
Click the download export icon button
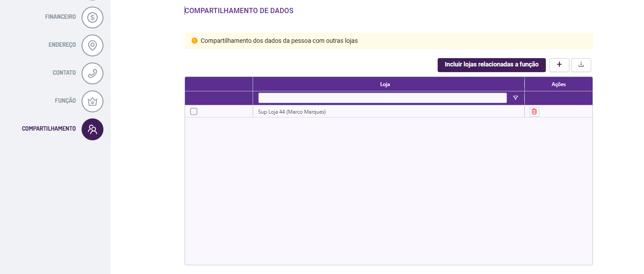[x=581, y=65]
